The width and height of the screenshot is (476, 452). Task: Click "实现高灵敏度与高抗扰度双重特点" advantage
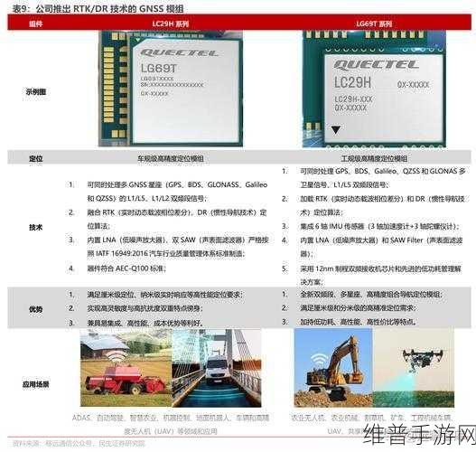click(145, 308)
